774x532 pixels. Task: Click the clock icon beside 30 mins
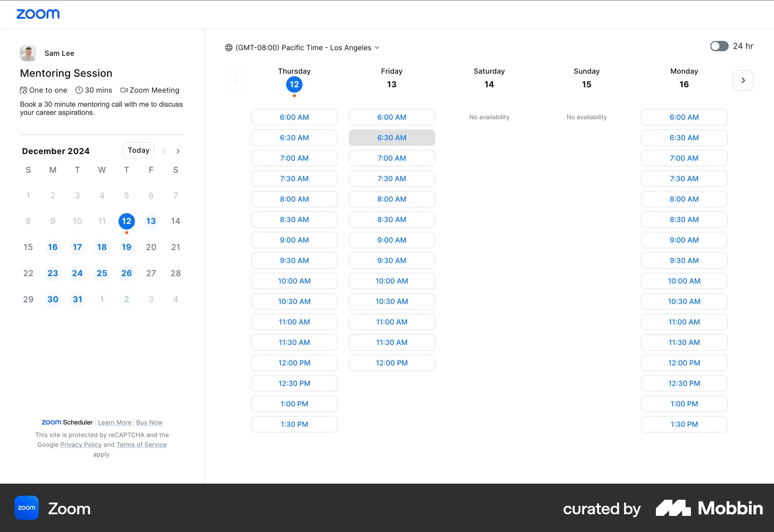79,90
